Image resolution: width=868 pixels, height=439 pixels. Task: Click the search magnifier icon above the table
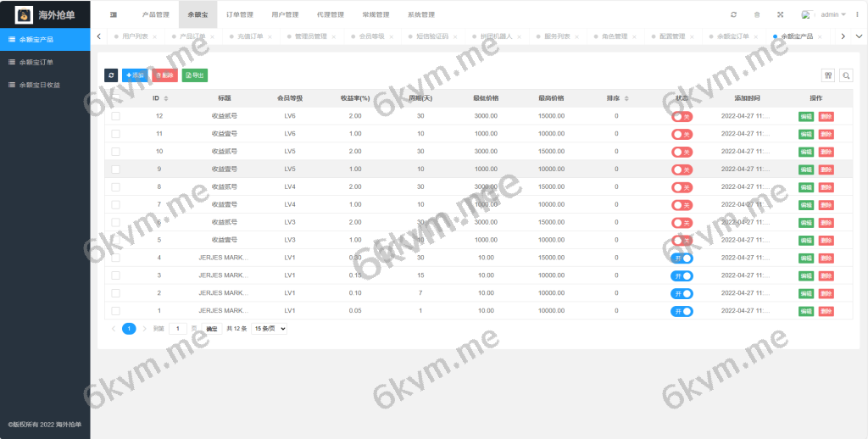[846, 75]
